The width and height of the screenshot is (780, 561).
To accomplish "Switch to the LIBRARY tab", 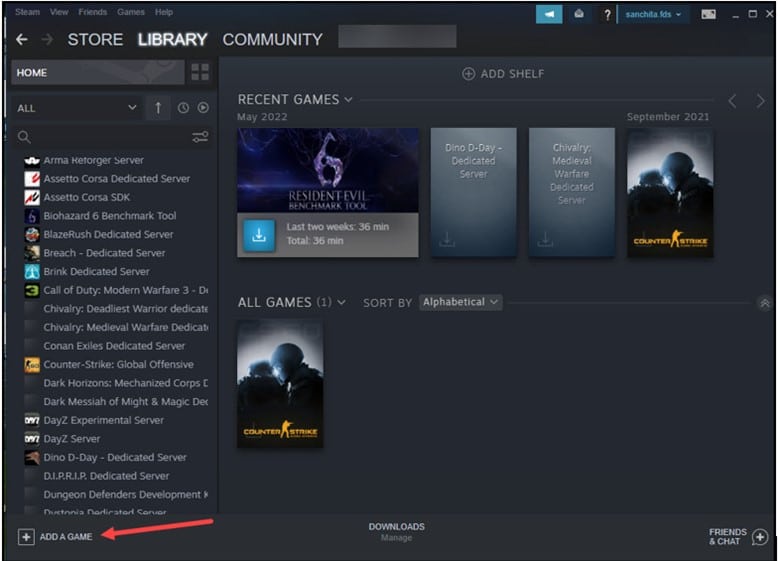I will [x=172, y=39].
